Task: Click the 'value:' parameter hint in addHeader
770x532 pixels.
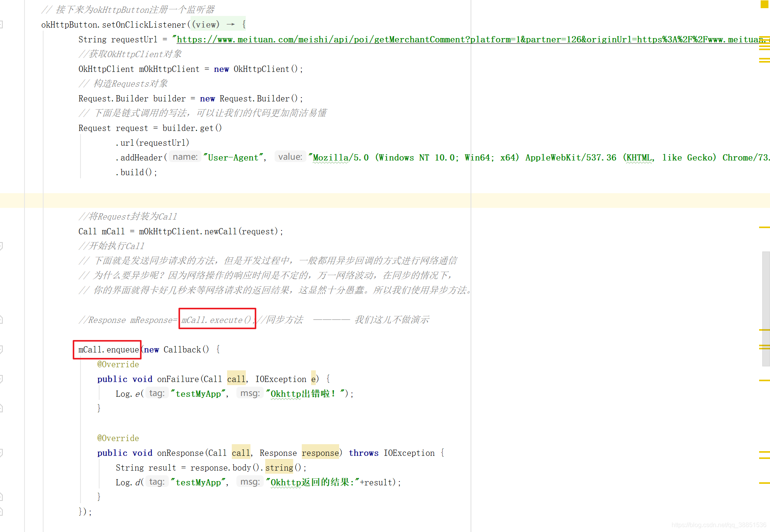Action: 290,157
